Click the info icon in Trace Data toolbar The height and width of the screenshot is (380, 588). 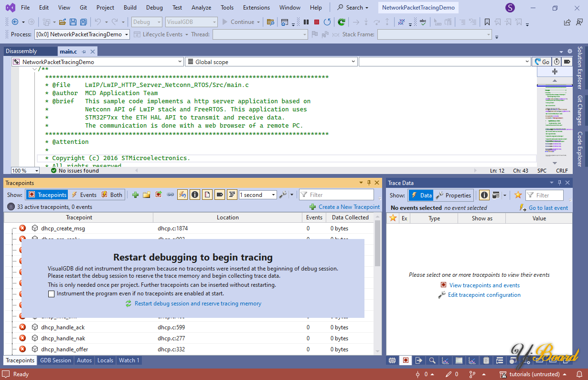point(484,195)
